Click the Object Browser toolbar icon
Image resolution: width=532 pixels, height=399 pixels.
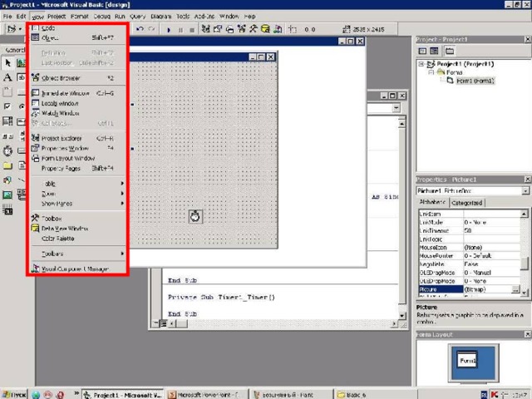tap(242, 29)
